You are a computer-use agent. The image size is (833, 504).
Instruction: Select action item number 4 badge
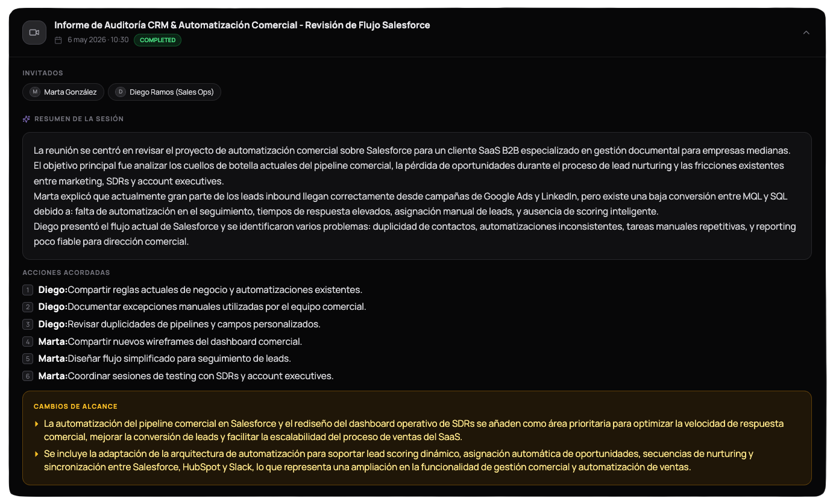28,342
